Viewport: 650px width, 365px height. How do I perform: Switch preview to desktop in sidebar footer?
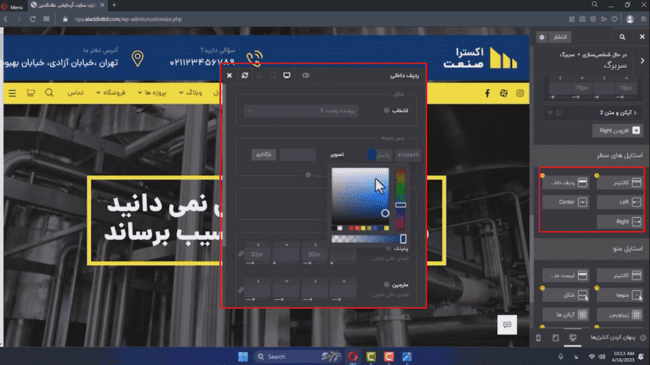click(x=572, y=338)
